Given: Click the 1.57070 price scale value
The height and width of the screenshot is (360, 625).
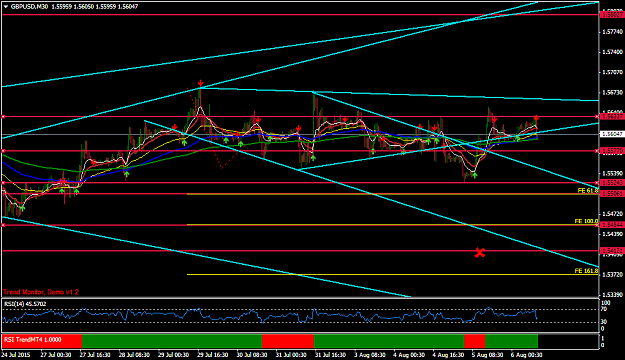Looking at the screenshot, I should 613,72.
